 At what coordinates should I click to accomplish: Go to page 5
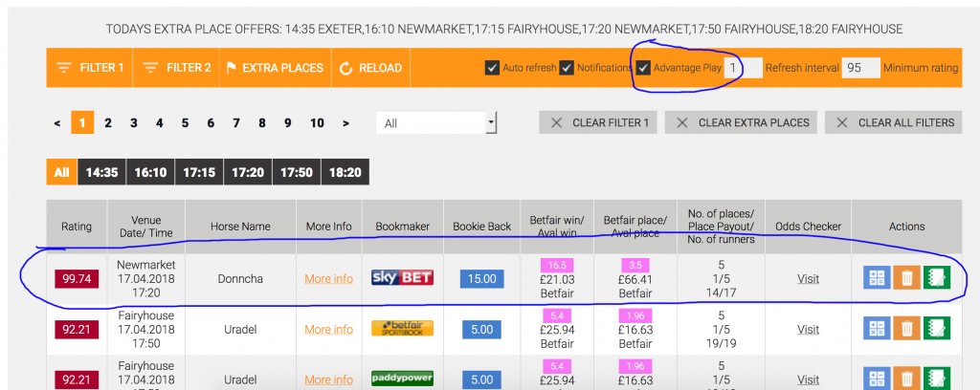click(185, 123)
